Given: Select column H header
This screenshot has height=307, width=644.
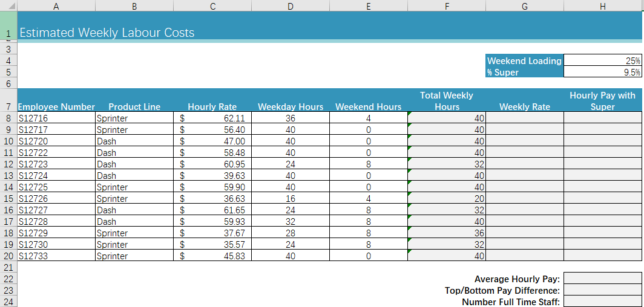Looking at the screenshot, I should [602, 5].
